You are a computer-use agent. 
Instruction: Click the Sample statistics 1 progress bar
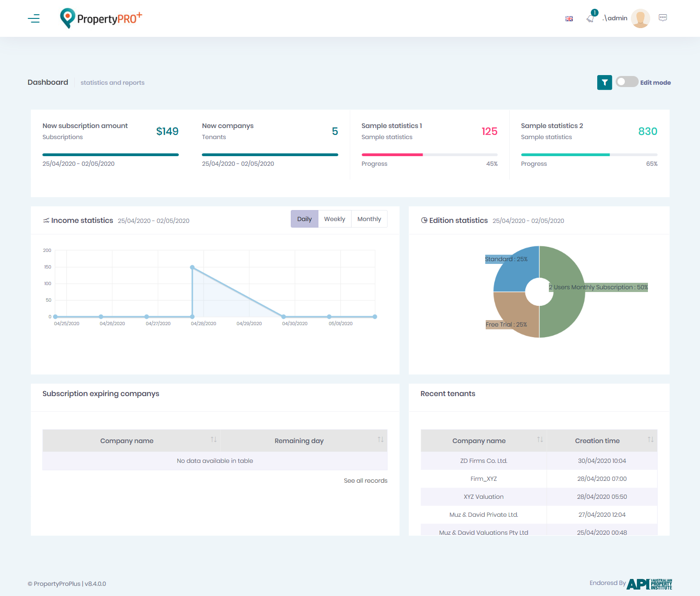pos(429,155)
